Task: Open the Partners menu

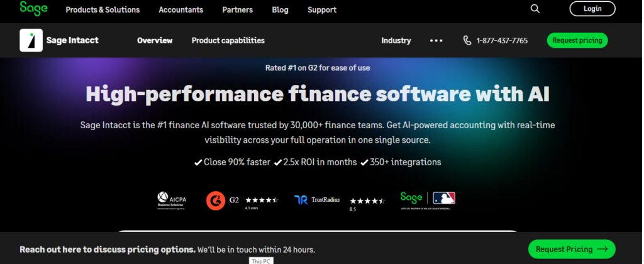Action: tap(238, 9)
